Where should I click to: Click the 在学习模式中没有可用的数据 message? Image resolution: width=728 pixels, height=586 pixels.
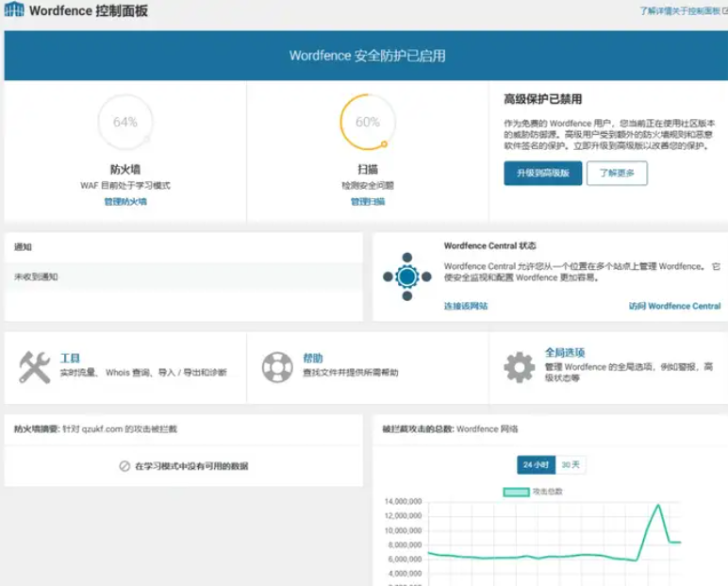[x=191, y=466]
